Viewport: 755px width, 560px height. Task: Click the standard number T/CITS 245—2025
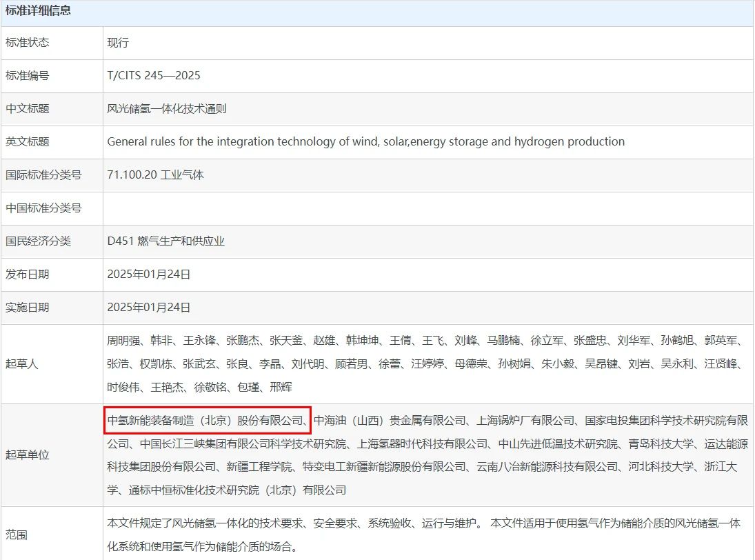[x=154, y=76]
